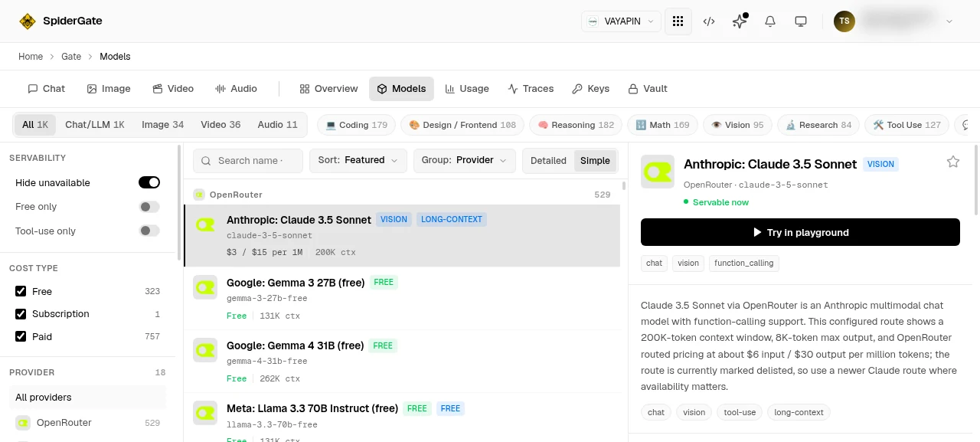
Task: Click the function_calling tag
Action: coord(744,263)
